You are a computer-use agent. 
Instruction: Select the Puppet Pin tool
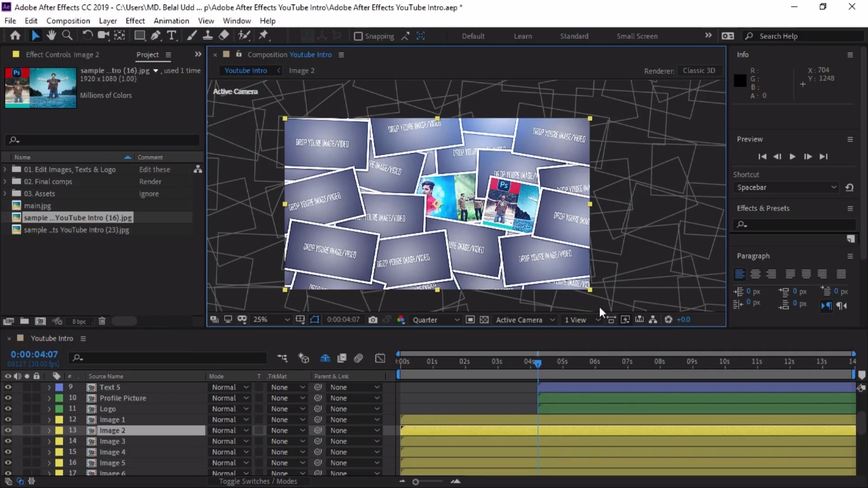point(264,36)
